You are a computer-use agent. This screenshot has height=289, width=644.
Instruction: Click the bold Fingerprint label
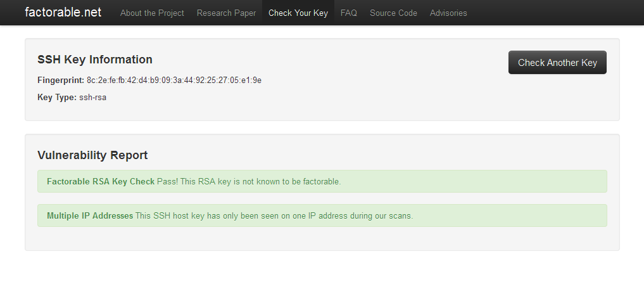pyautogui.click(x=61, y=80)
